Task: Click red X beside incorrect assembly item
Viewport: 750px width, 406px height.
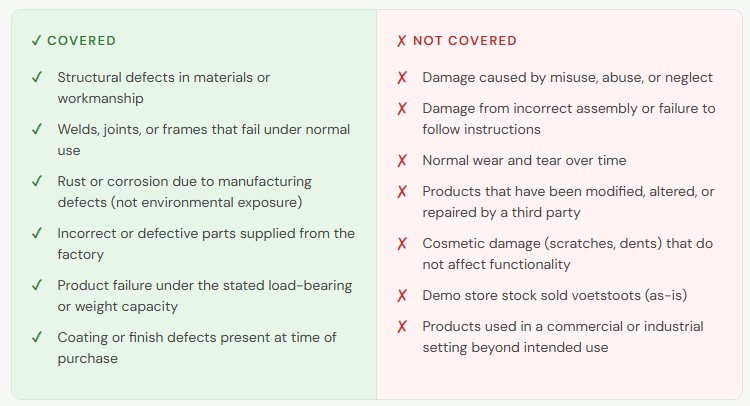Action: 402,108
